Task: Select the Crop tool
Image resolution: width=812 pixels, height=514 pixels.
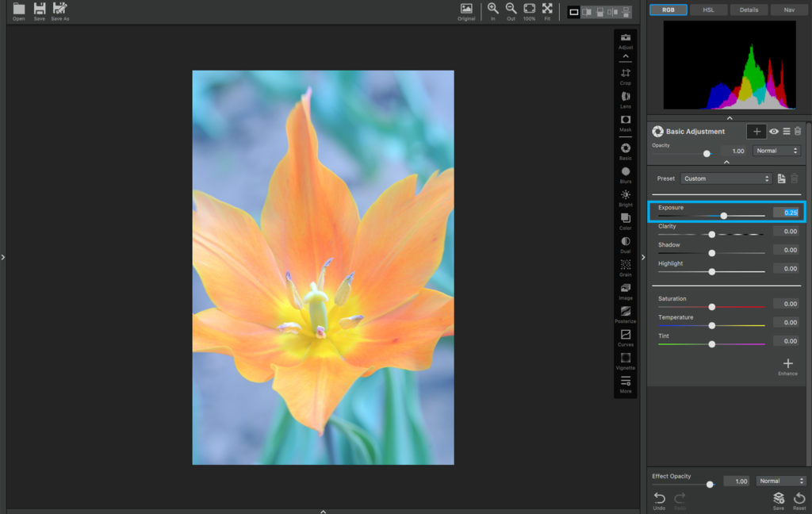Action: [626, 76]
